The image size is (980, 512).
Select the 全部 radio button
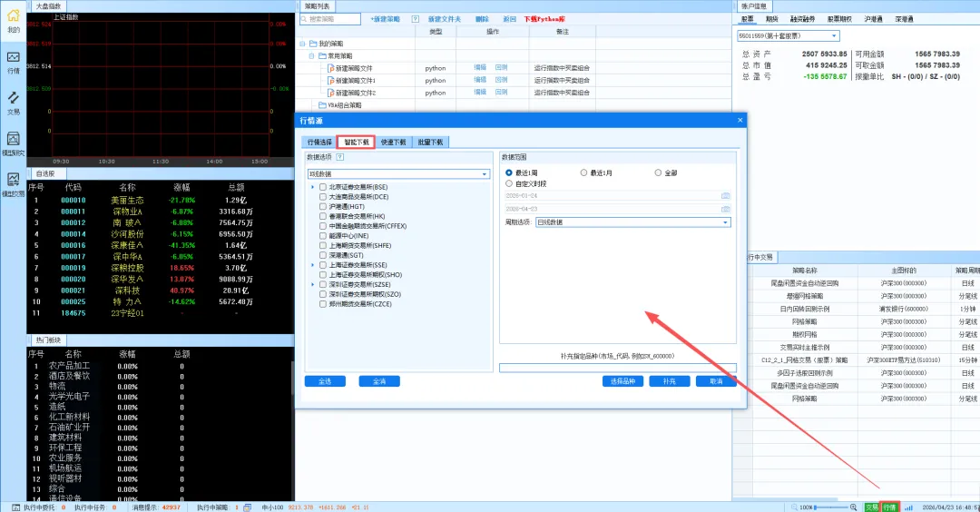658,172
